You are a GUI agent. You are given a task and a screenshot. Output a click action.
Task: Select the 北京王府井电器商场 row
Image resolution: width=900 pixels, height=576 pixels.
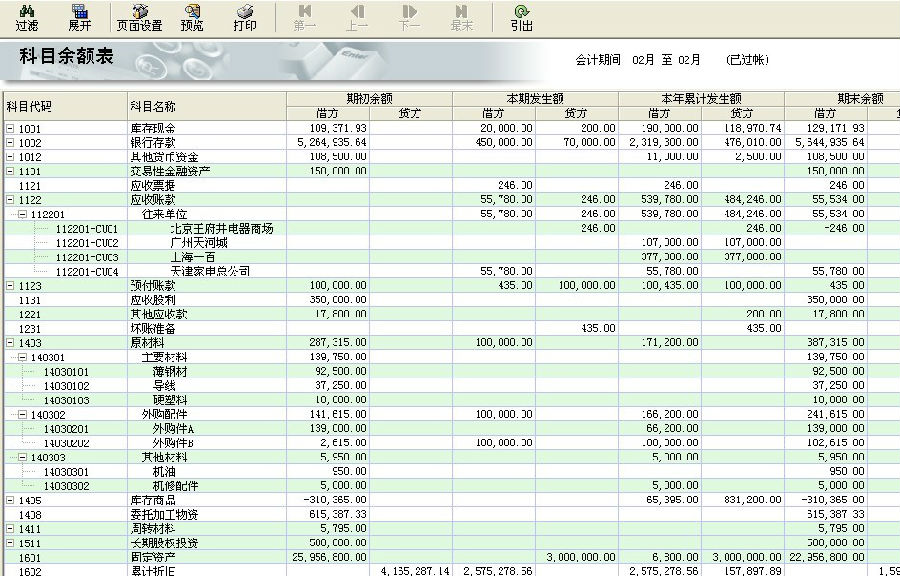click(223, 229)
